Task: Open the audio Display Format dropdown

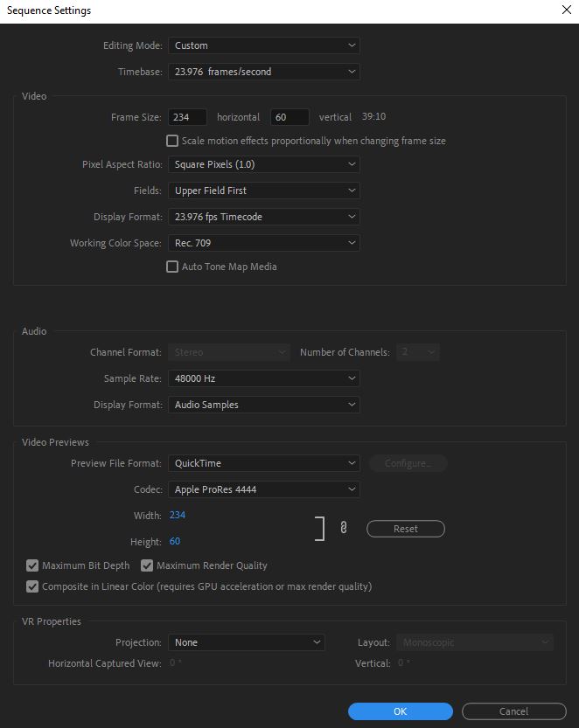Action: 264,404
